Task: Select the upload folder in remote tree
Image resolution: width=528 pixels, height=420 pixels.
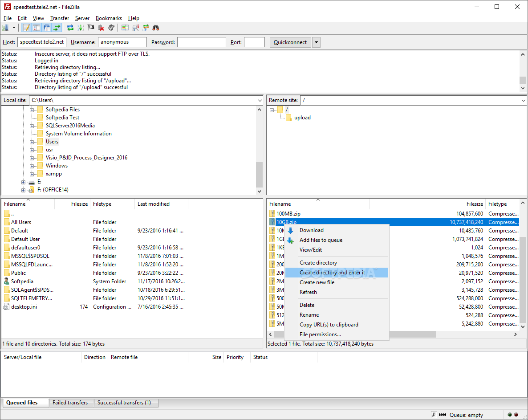Action: pos(302,118)
